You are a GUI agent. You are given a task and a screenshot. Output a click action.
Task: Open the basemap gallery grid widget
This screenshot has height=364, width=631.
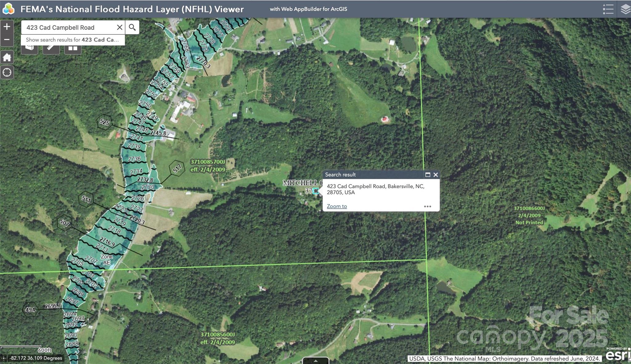pyautogui.click(x=73, y=48)
